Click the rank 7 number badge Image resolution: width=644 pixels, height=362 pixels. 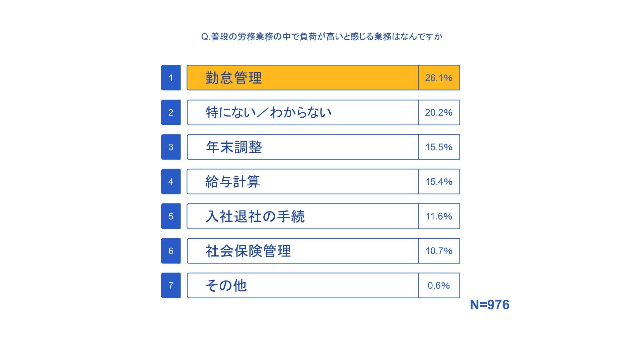click(171, 286)
